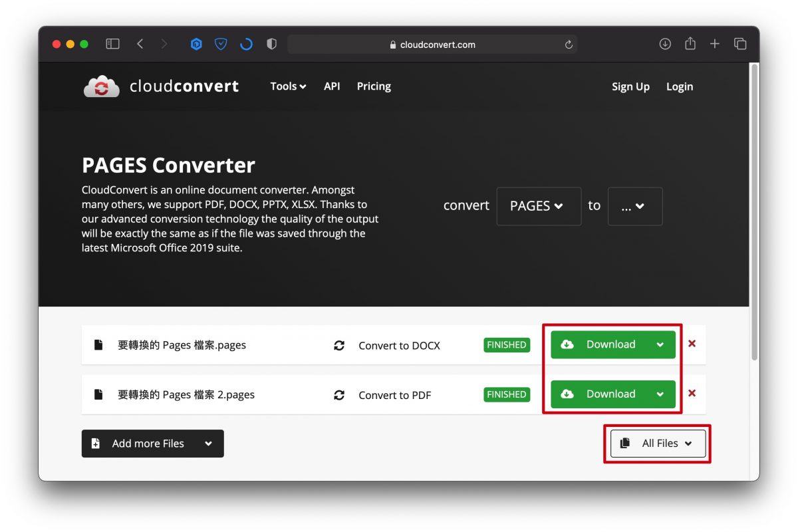The height and width of the screenshot is (532, 798).
Task: Open a new tab with plus icon
Action: point(715,44)
